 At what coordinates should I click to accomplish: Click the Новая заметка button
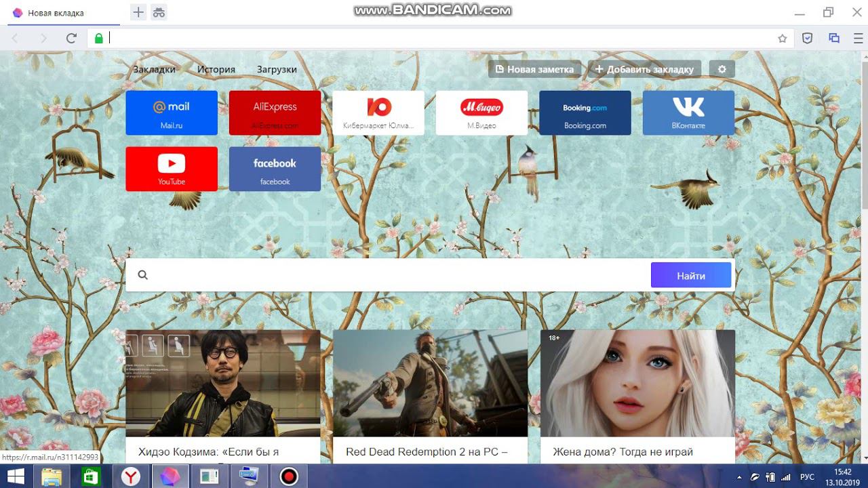pyautogui.click(x=534, y=69)
